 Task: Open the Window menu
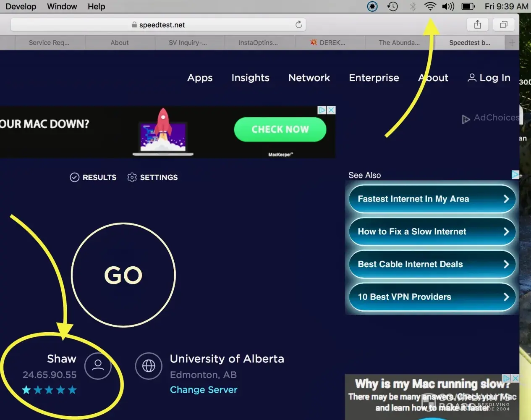[x=62, y=6]
